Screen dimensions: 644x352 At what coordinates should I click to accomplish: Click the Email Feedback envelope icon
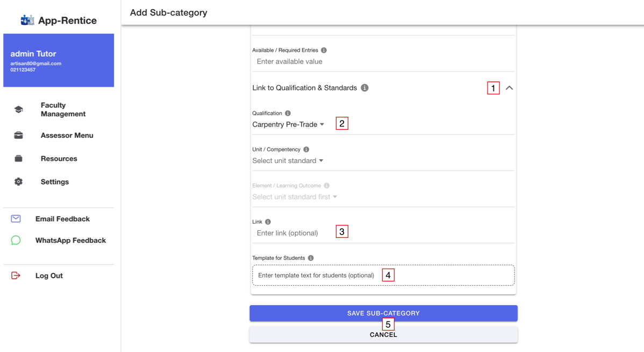(16, 219)
